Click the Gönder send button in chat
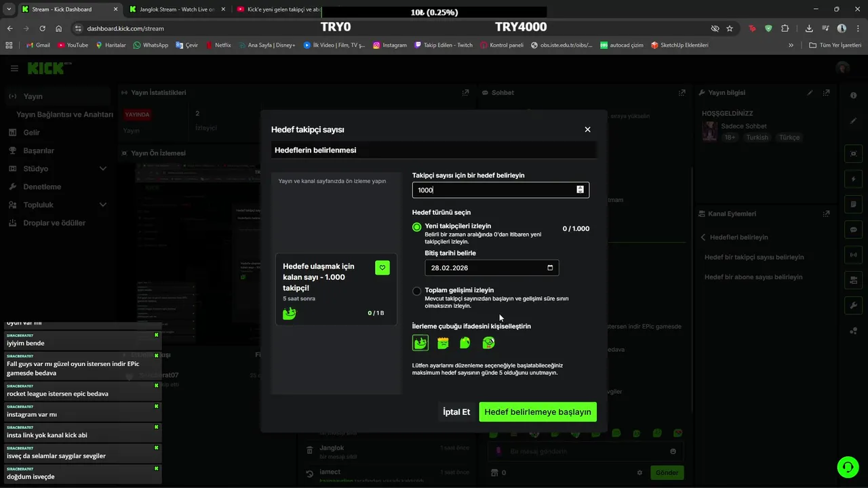The height and width of the screenshot is (488, 868). pos(667,472)
